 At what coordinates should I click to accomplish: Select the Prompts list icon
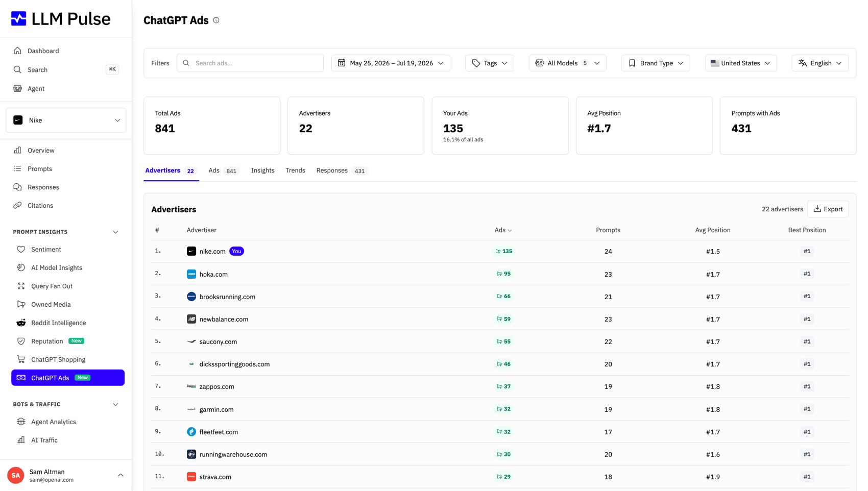[x=17, y=168]
